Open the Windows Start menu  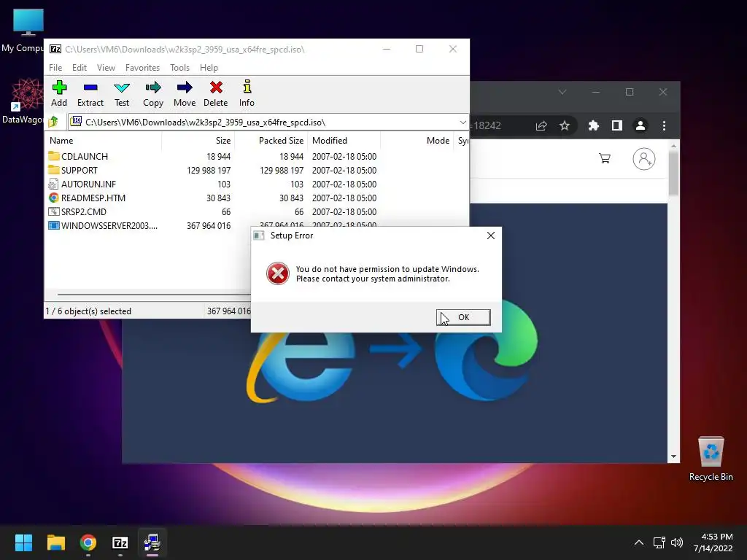coord(23,542)
